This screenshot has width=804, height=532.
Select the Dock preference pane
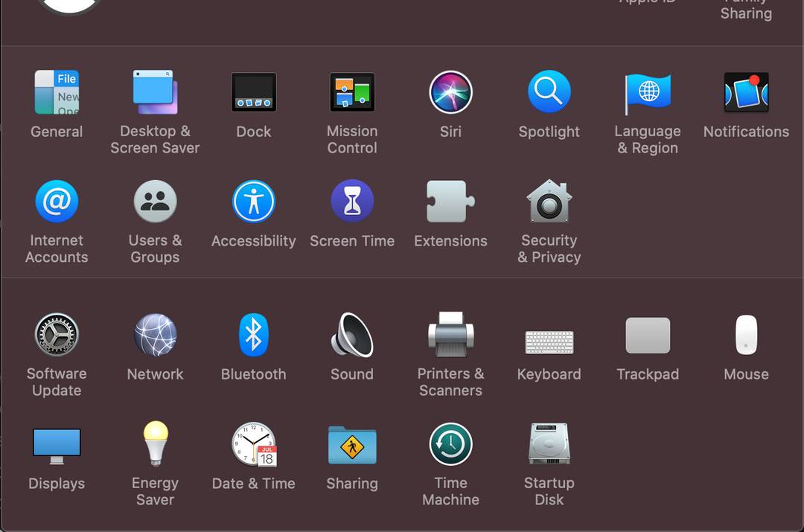click(253, 92)
